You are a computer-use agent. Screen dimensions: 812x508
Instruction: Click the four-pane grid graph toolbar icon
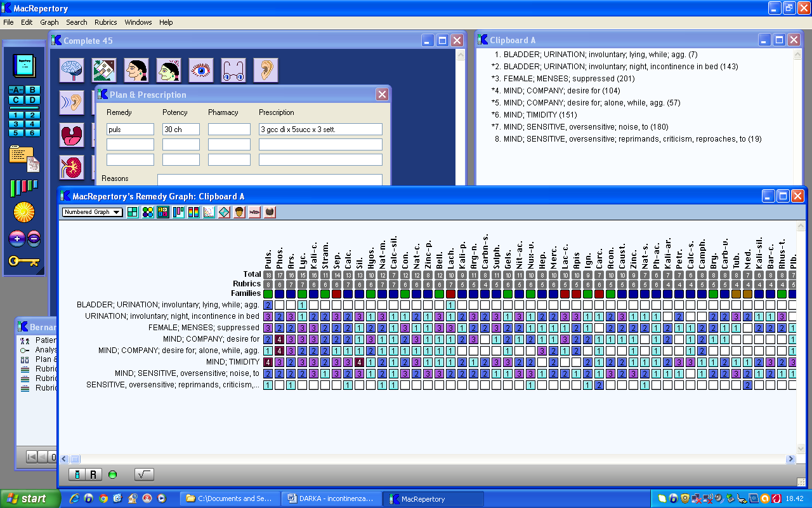coord(133,212)
